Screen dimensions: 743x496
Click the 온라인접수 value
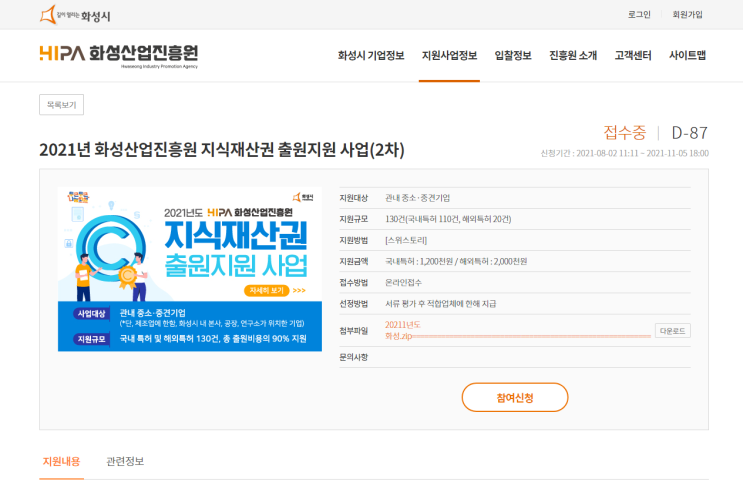tap(403, 283)
